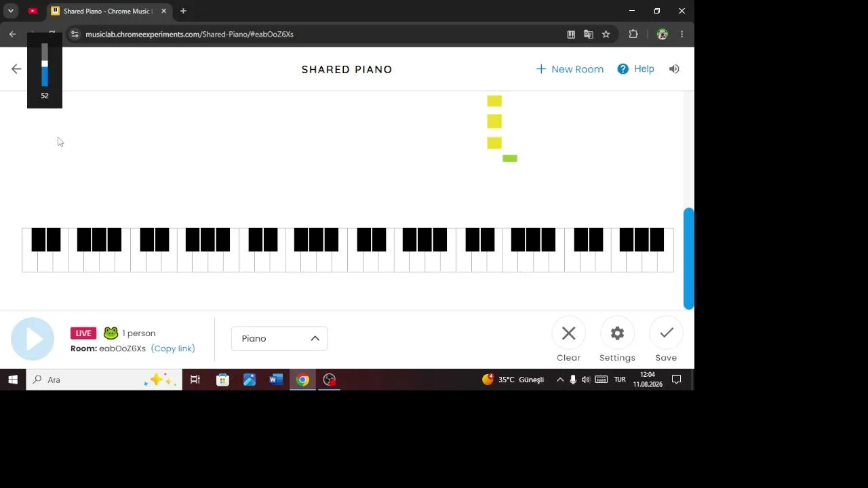Open Task View on the taskbar

click(195, 380)
